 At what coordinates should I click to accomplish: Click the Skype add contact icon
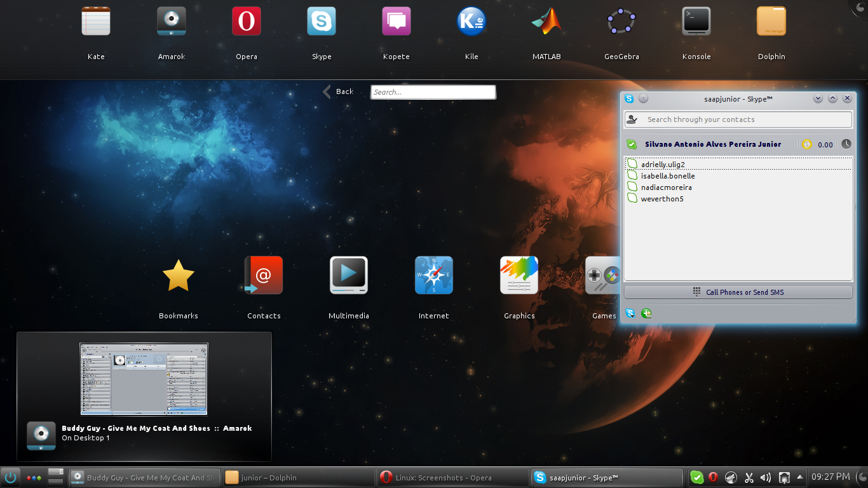[x=646, y=313]
